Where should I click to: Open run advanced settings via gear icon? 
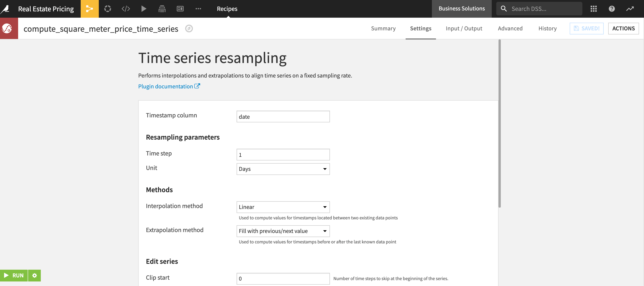click(34, 276)
